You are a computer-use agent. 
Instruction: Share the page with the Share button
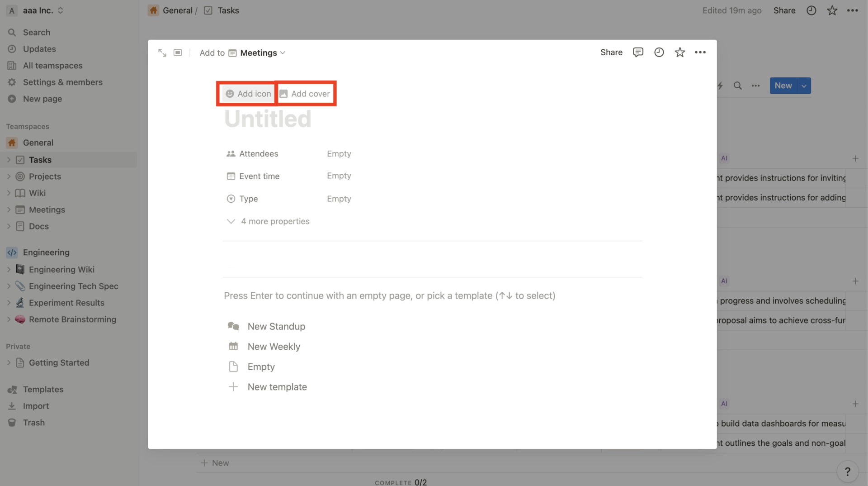611,52
